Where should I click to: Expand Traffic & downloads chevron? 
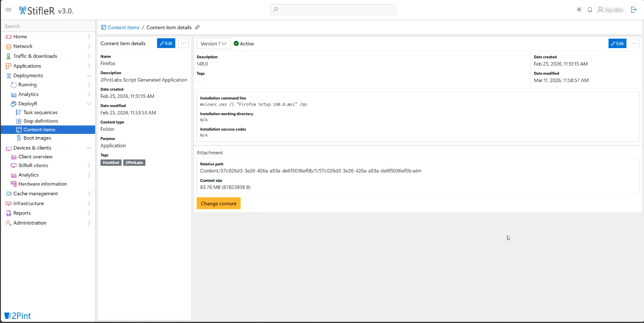pyautogui.click(x=89, y=56)
